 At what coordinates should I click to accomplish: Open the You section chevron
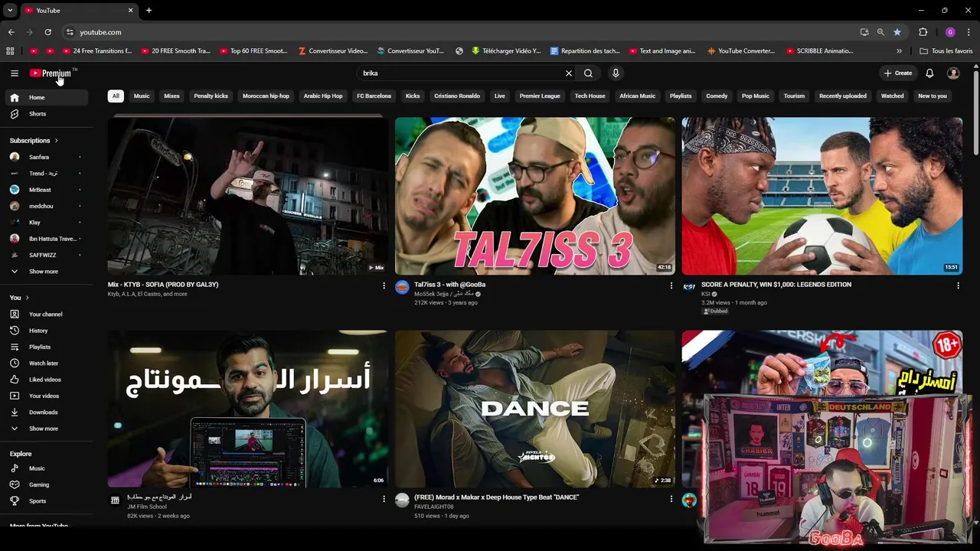[27, 298]
